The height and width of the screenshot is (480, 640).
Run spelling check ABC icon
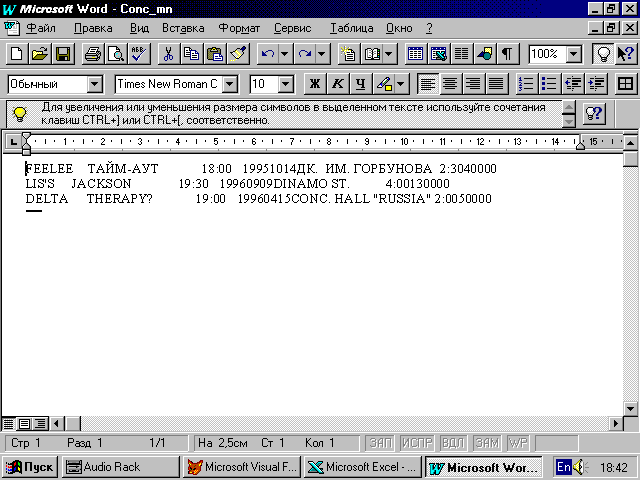(139, 54)
